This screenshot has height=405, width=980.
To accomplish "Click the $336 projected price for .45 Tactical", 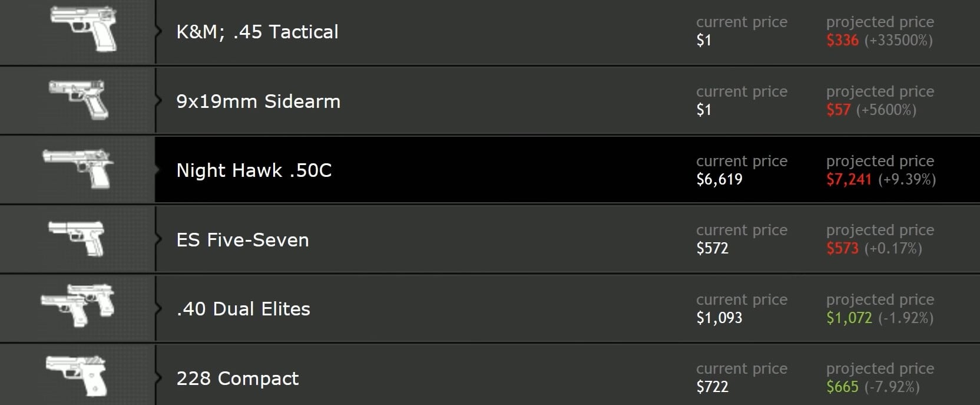I will 842,40.
